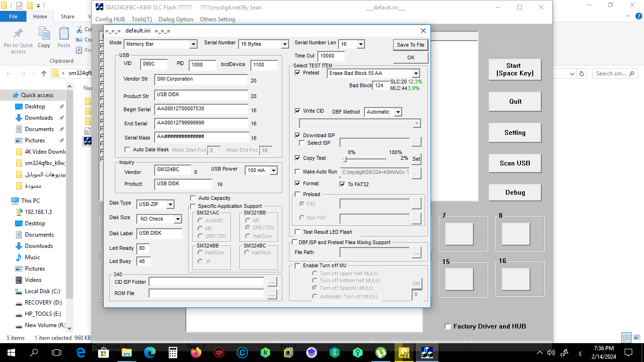The height and width of the screenshot is (362, 644).
Task: Switch Explorer to details view icon
Action: (627, 337)
